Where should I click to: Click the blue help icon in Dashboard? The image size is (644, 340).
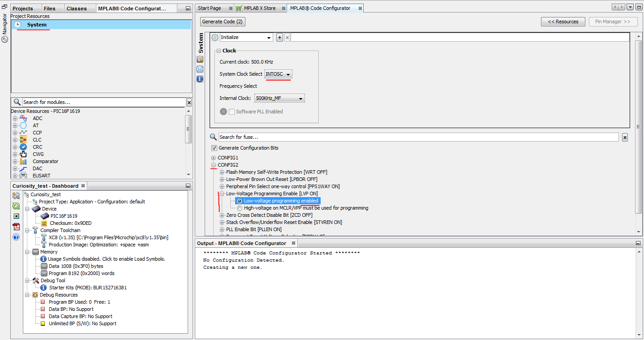tap(16, 237)
